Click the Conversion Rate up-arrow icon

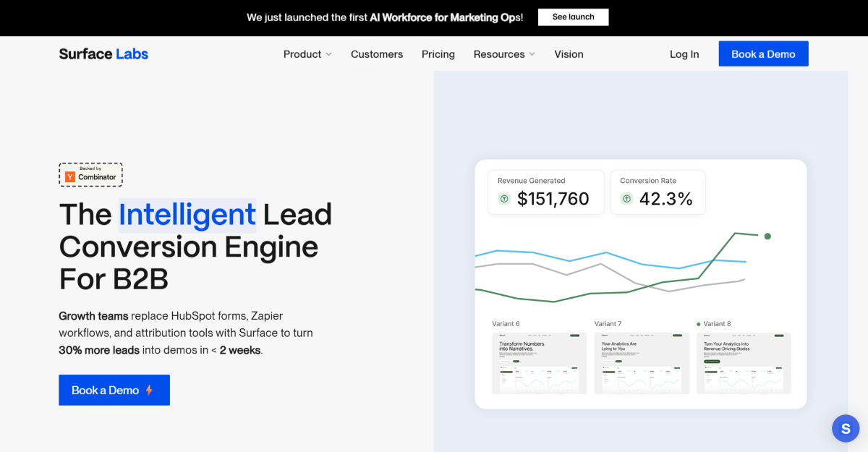point(626,199)
